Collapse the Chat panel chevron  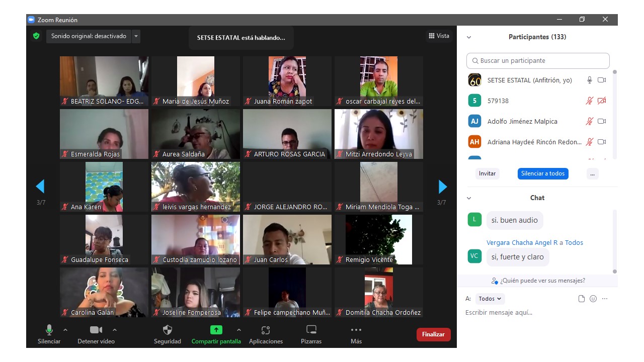(469, 198)
